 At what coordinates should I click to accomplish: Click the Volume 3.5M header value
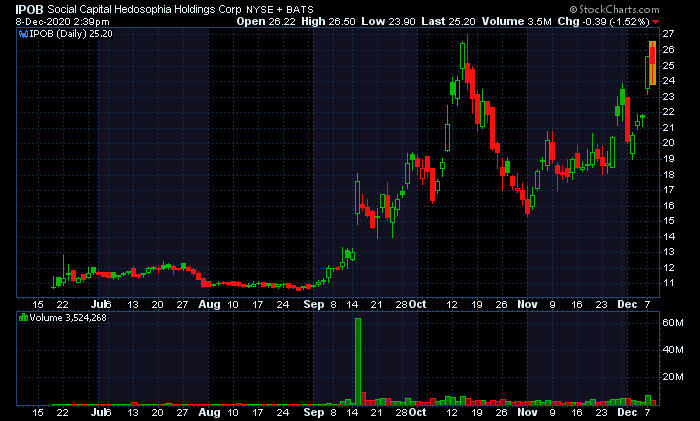[x=517, y=21]
